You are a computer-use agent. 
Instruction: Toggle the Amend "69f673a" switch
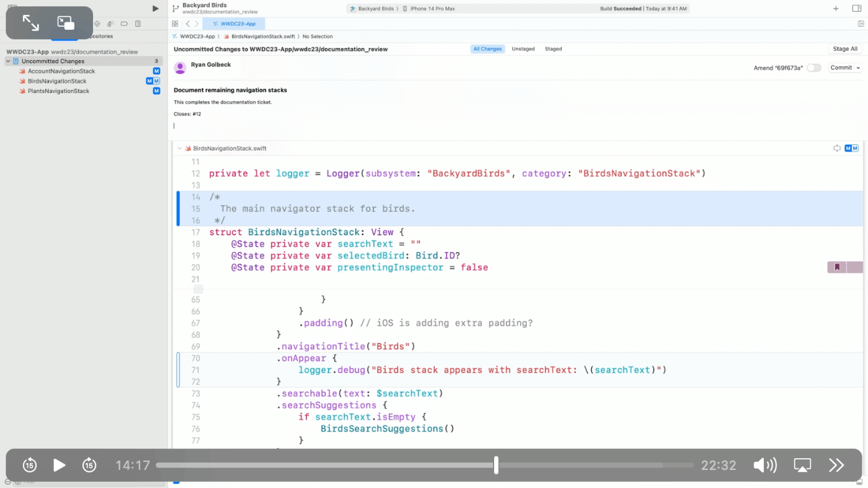pyautogui.click(x=814, y=68)
